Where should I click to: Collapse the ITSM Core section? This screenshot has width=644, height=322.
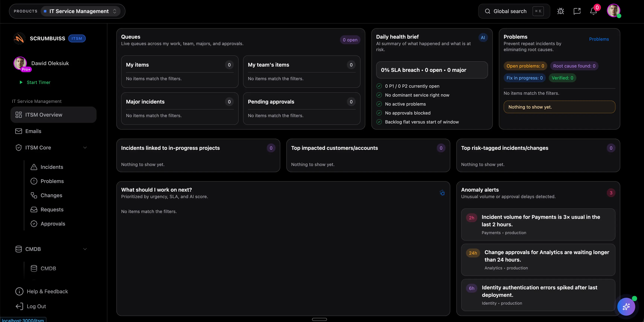click(x=85, y=148)
